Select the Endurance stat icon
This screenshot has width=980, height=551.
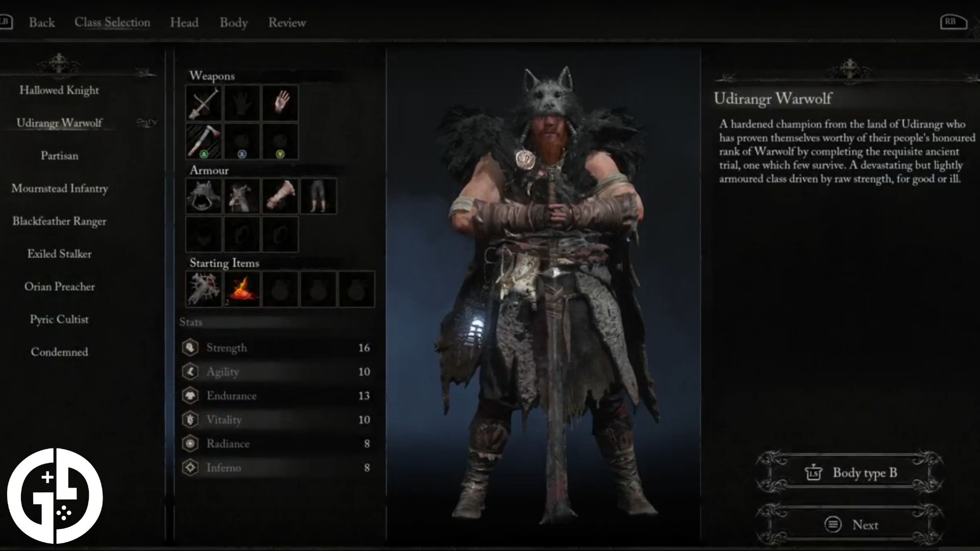(190, 395)
